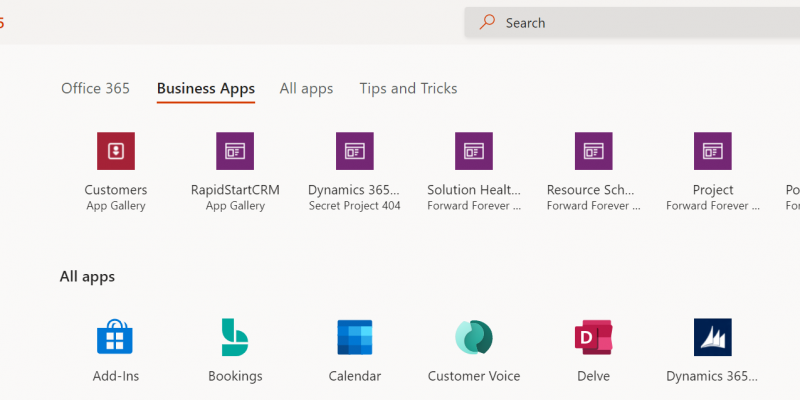Click 'Forward Forever' under Solution Health

[474, 206]
